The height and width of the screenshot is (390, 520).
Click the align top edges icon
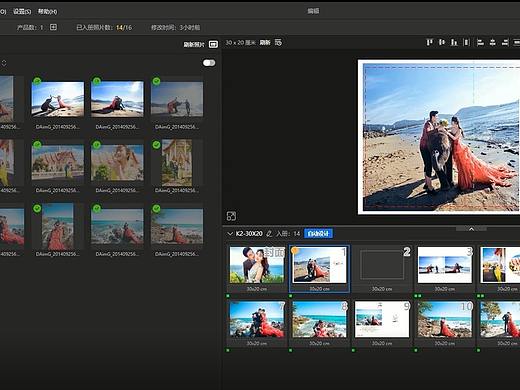tap(429, 42)
